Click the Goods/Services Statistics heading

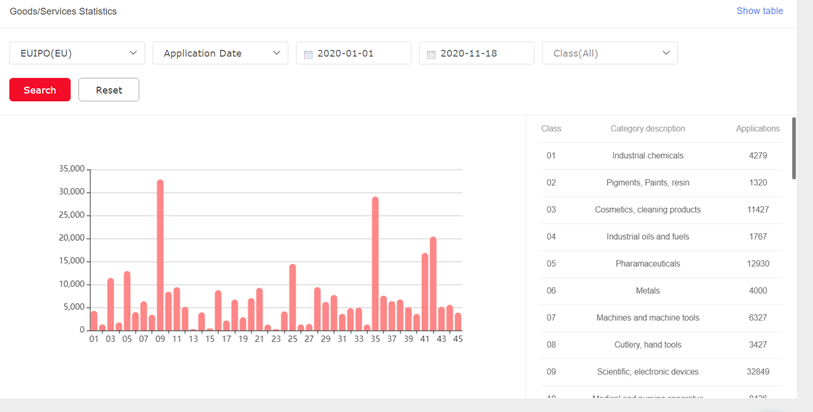pos(63,11)
